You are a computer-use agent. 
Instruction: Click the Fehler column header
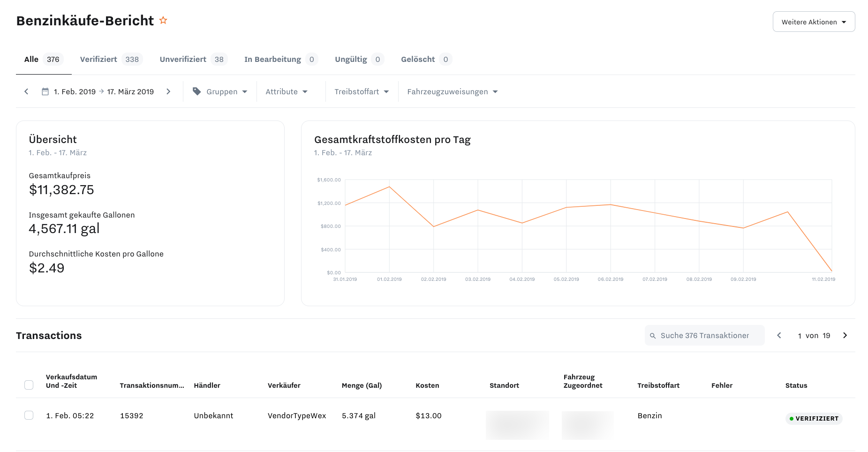click(722, 385)
